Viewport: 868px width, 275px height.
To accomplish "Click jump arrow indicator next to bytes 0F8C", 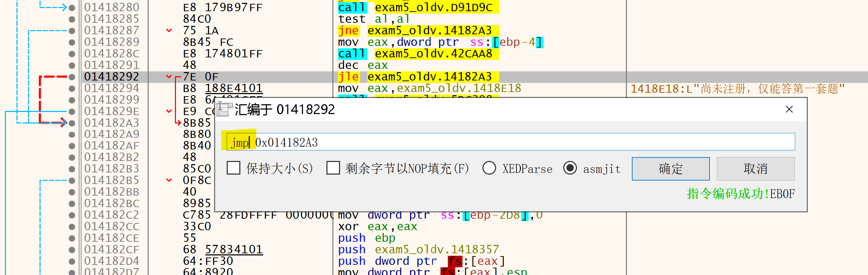I will pyautogui.click(x=169, y=180).
